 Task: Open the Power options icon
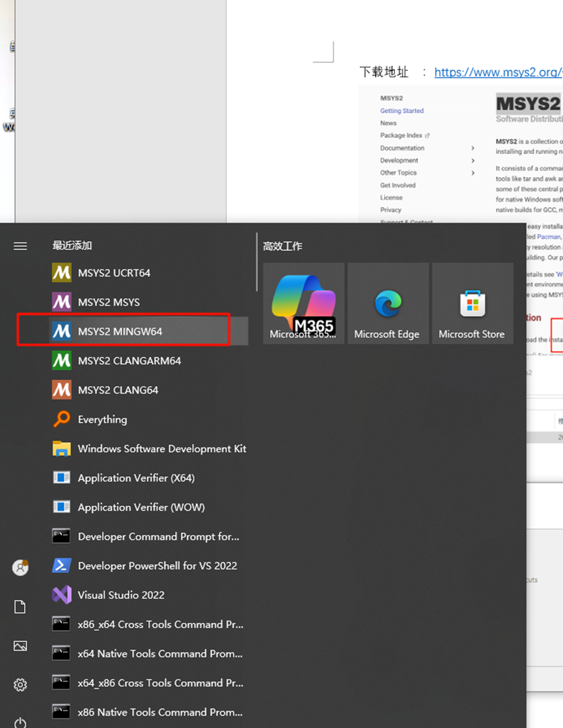coord(20,722)
